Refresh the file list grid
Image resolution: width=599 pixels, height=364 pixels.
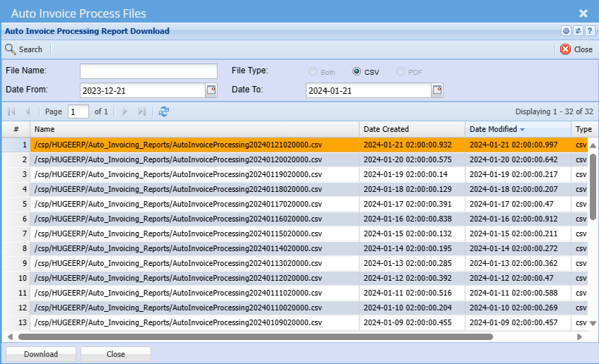click(164, 111)
